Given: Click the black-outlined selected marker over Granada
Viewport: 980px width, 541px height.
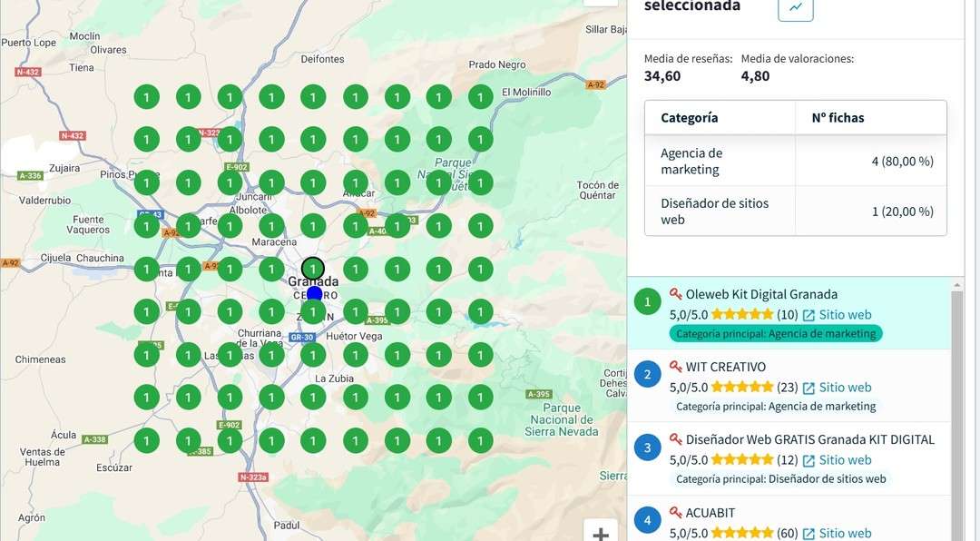Looking at the screenshot, I should tap(313, 269).
